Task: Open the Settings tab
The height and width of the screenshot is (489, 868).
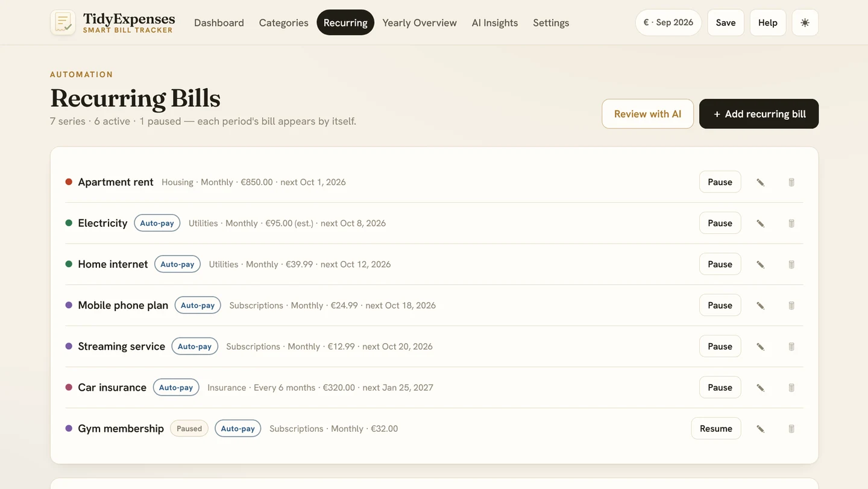Action: [x=551, y=23]
